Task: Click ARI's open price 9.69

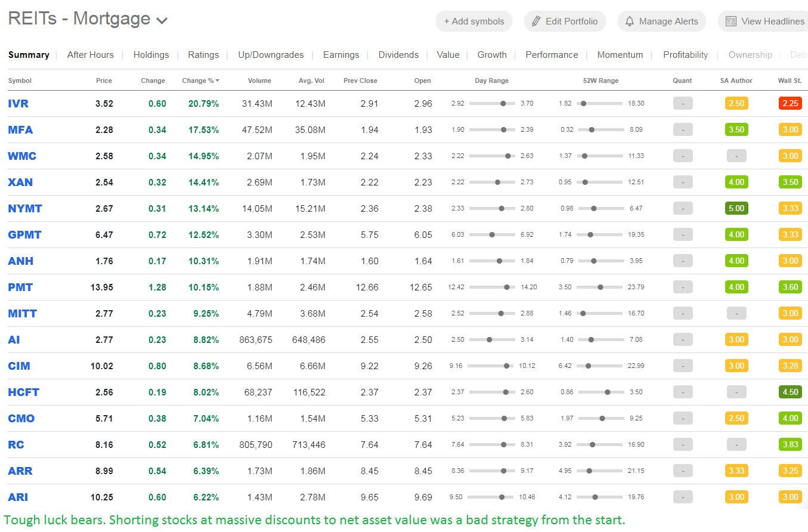Action: [423, 497]
